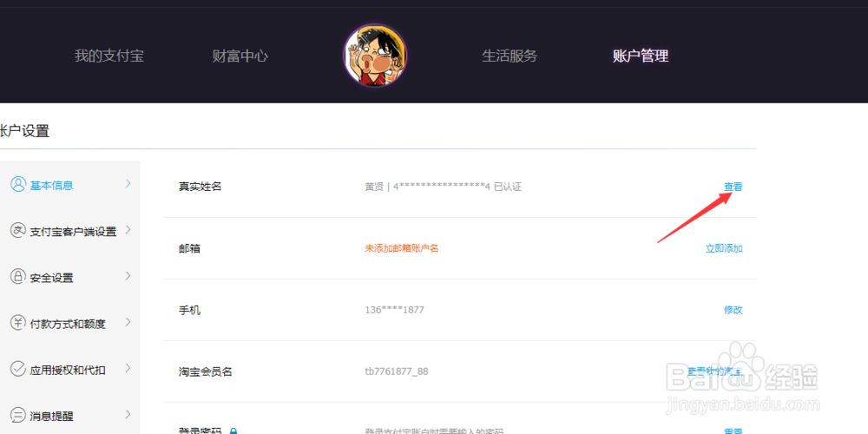The image size is (868, 434).
Task: Click the 基本信息 person icon
Action: click(x=18, y=184)
